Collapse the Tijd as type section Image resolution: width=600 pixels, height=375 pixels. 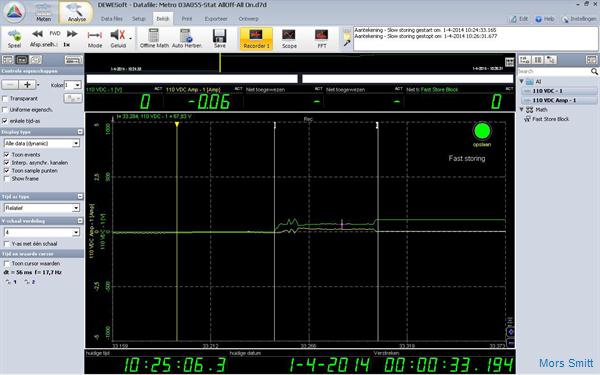80,196
